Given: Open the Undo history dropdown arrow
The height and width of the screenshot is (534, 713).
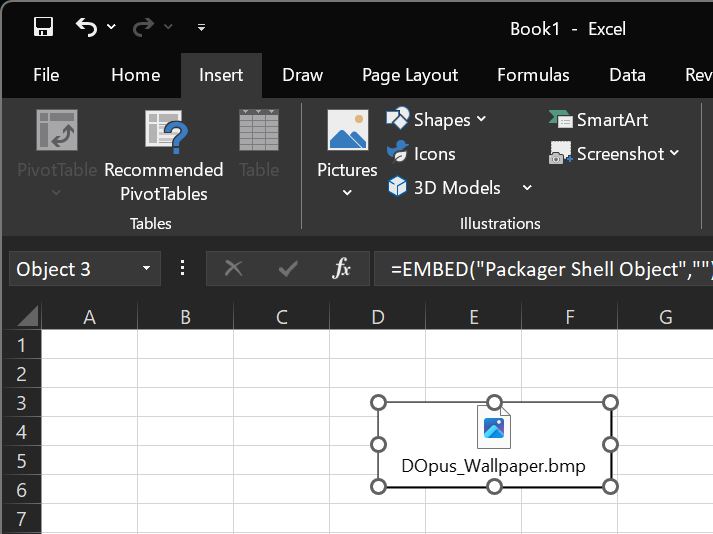Looking at the screenshot, I should click(111, 27).
